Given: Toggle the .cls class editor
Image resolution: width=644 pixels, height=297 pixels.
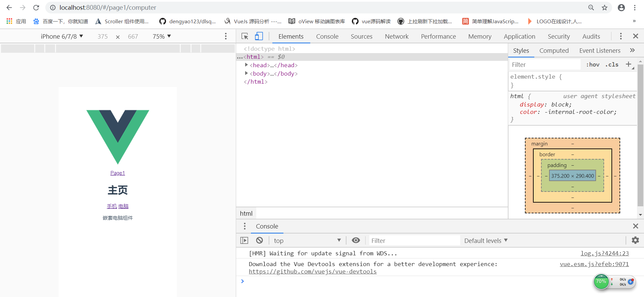Looking at the screenshot, I should coord(612,65).
